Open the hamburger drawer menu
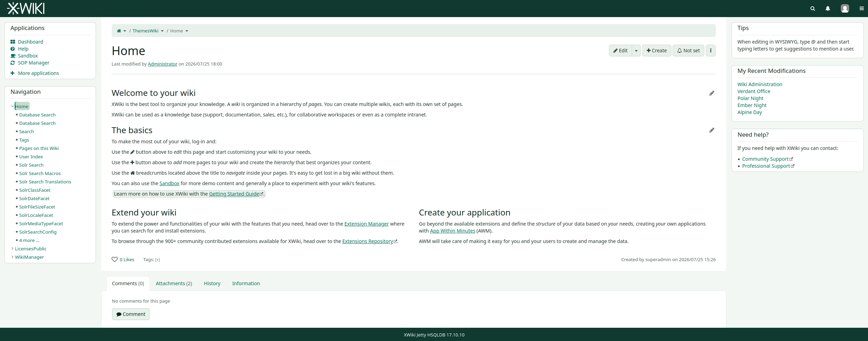Viewport: 868px width, 341px height. pos(861,8)
